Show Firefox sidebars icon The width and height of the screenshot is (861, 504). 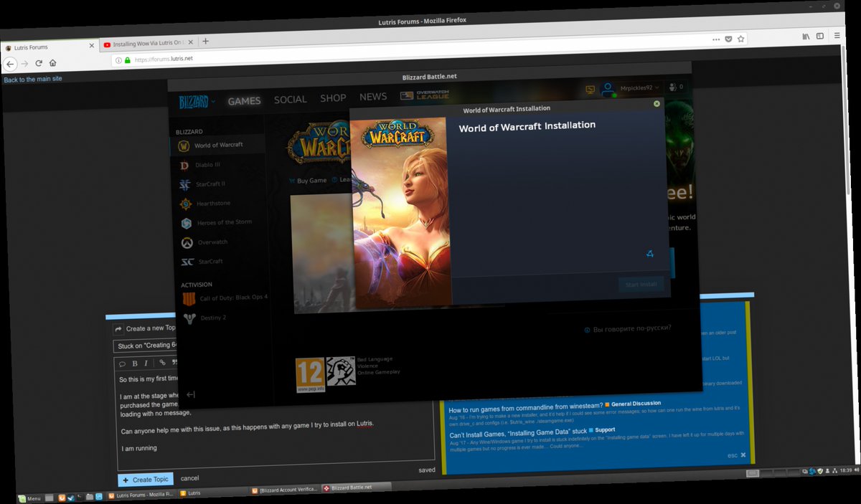pyautogui.click(x=820, y=36)
